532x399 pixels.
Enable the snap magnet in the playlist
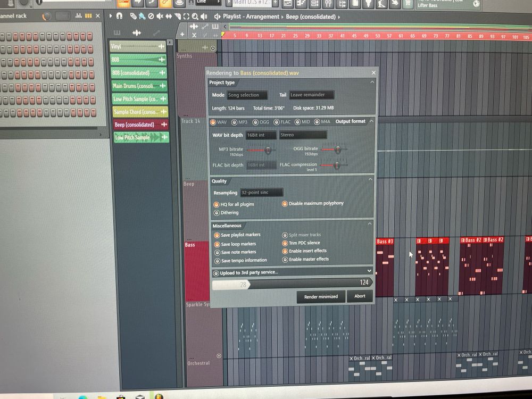119,16
